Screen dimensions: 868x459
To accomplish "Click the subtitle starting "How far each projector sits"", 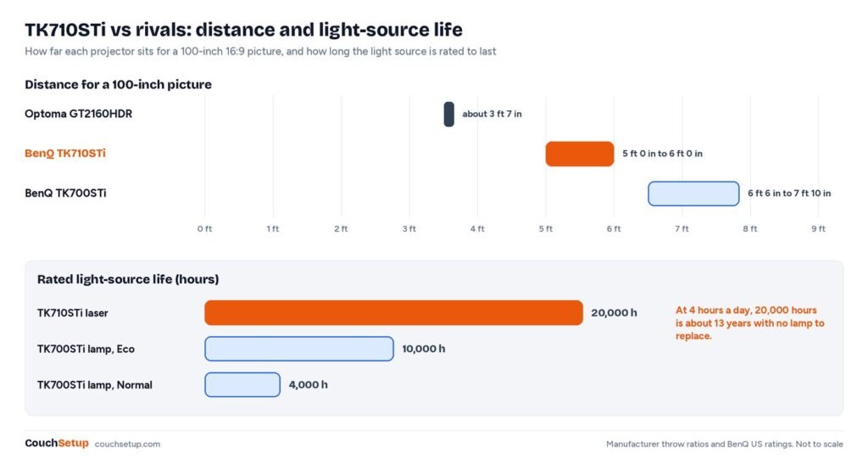I will point(260,52).
